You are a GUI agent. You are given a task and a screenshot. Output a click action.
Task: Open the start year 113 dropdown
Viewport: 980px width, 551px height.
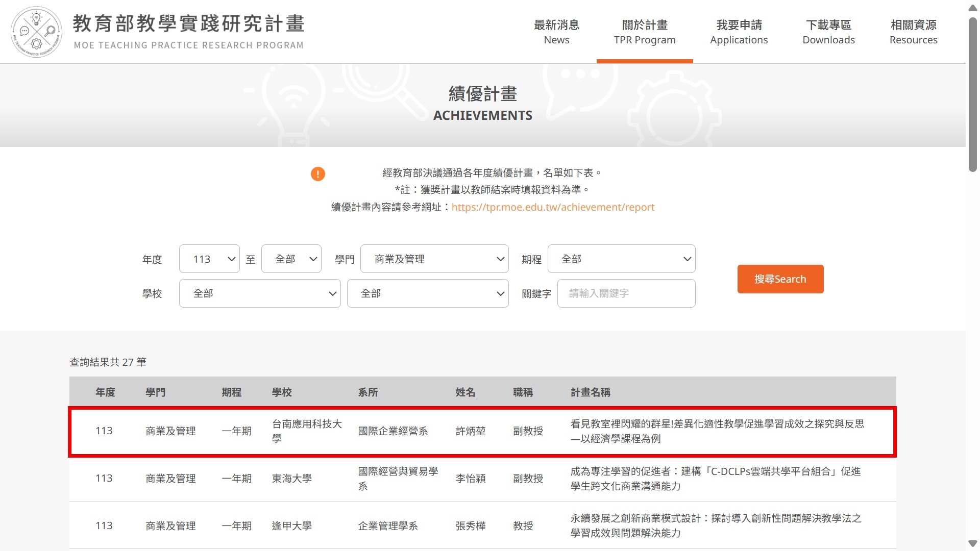(209, 259)
